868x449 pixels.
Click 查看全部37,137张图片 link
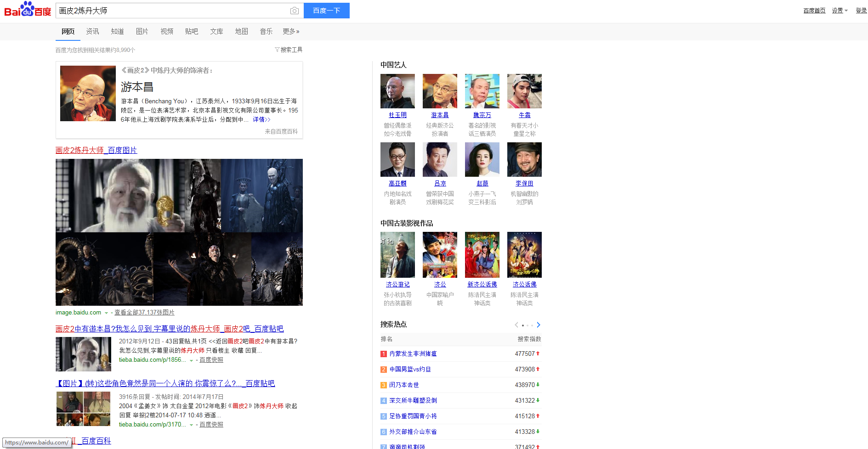[x=144, y=313]
